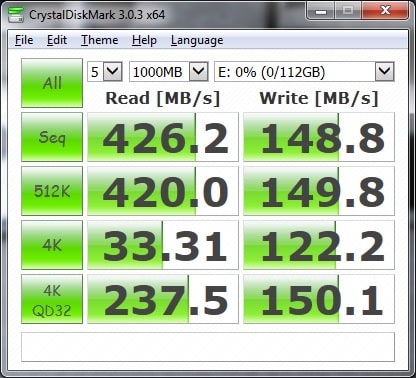Screen dimensions: 416x378
Task: Open the Language menu
Action: [197, 40]
